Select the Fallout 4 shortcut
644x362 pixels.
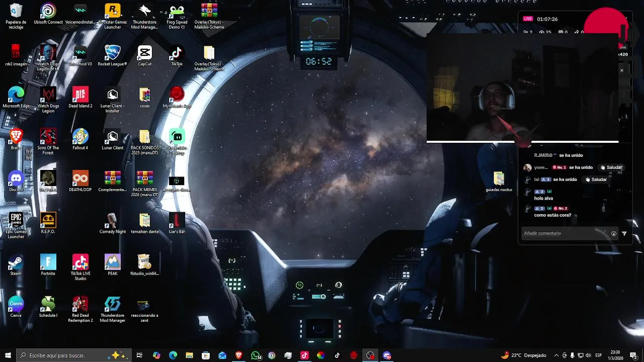pos(80,139)
